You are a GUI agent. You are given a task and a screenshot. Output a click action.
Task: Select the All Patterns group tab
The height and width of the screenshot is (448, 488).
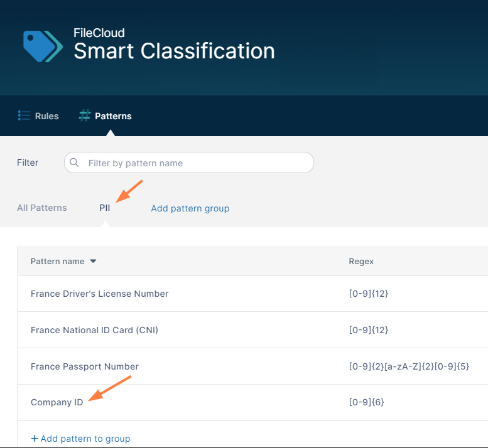pos(42,208)
